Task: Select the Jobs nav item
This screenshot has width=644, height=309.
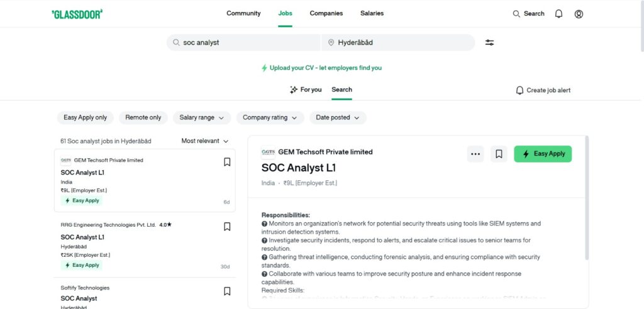Action: 285,14
